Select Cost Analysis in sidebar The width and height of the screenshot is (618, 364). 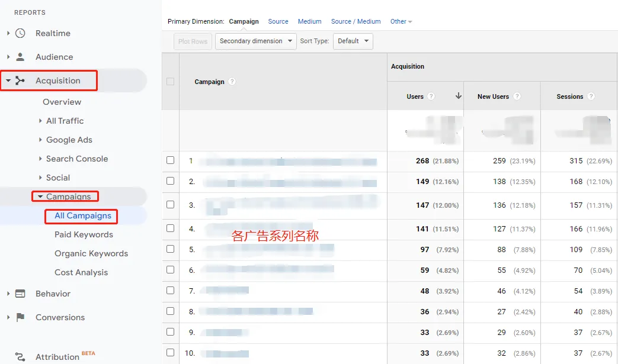tap(81, 272)
